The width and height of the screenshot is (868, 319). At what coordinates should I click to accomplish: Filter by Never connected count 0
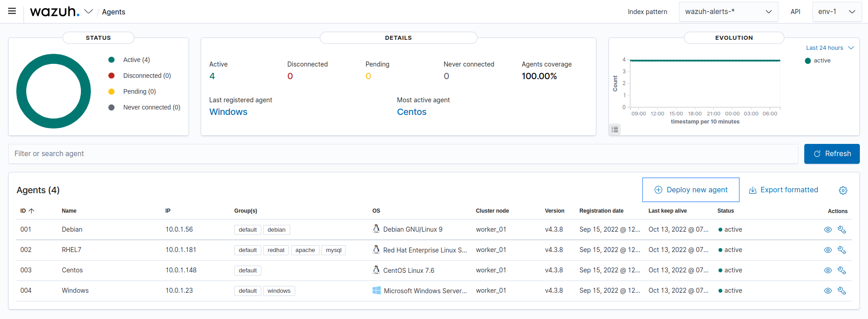click(446, 76)
